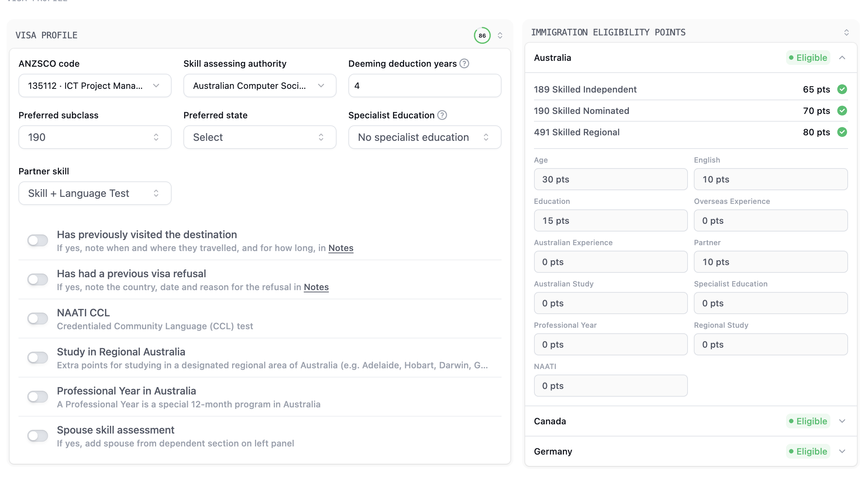
Task: Collapse the Australia section chevron
Action: [x=842, y=58]
